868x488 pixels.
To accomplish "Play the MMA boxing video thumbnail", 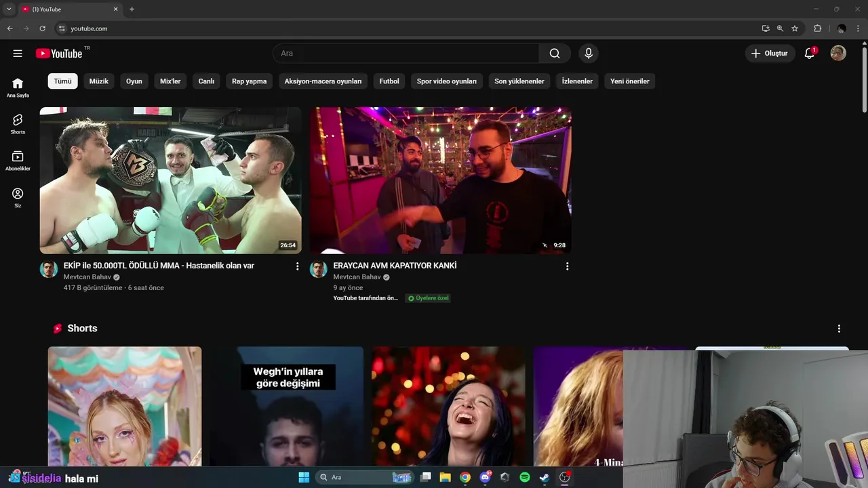I will click(170, 180).
